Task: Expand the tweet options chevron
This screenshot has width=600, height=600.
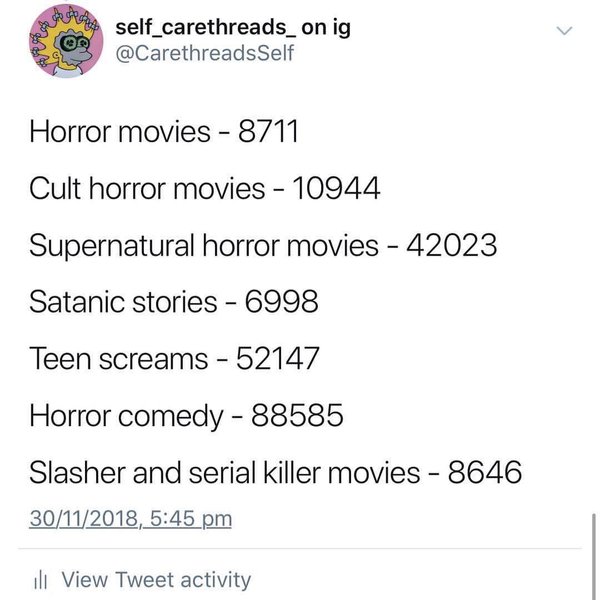Action: 565,31
